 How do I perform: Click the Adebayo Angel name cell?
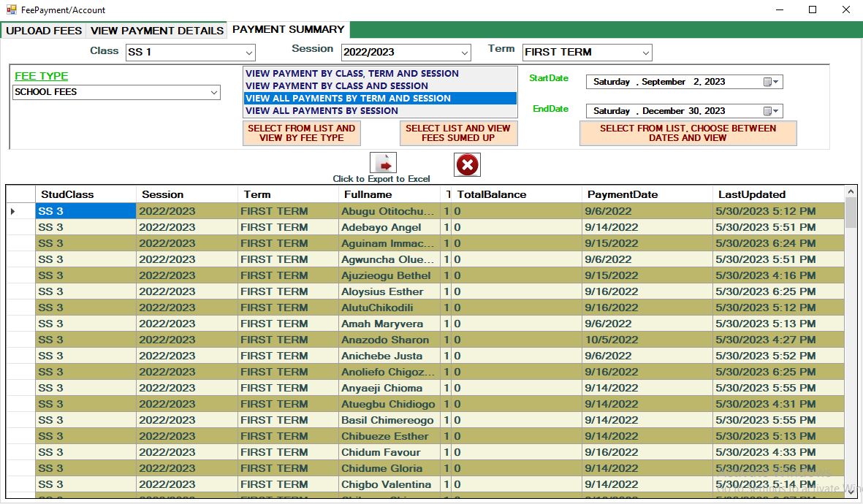(x=389, y=227)
